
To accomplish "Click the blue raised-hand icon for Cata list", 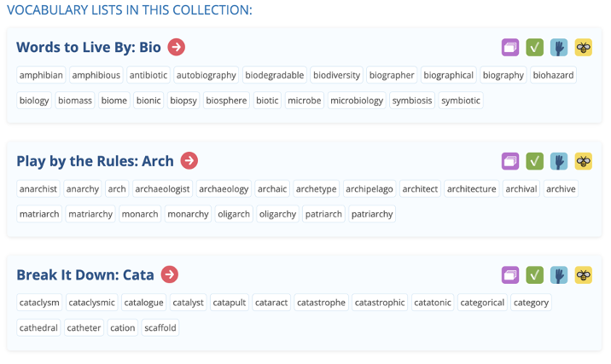I will (x=559, y=274).
